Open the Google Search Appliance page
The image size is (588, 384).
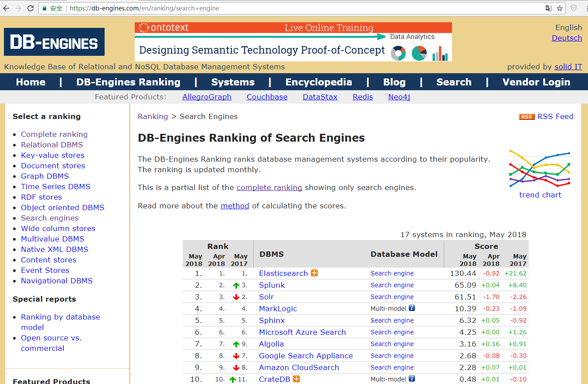(x=306, y=356)
